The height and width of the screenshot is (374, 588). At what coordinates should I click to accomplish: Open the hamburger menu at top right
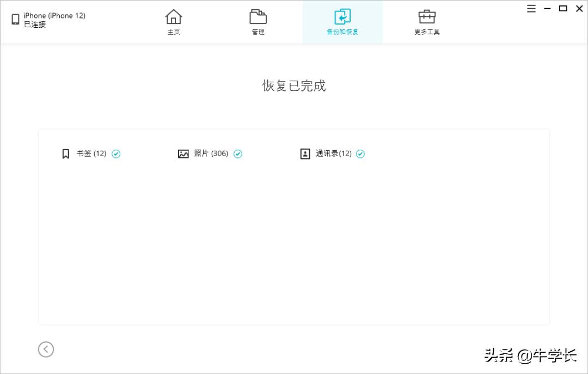point(531,9)
